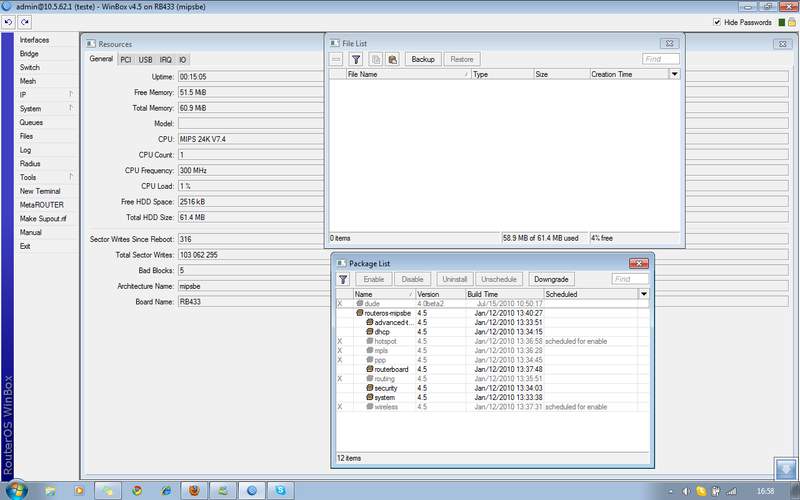Expand the IP submenu

[46, 94]
